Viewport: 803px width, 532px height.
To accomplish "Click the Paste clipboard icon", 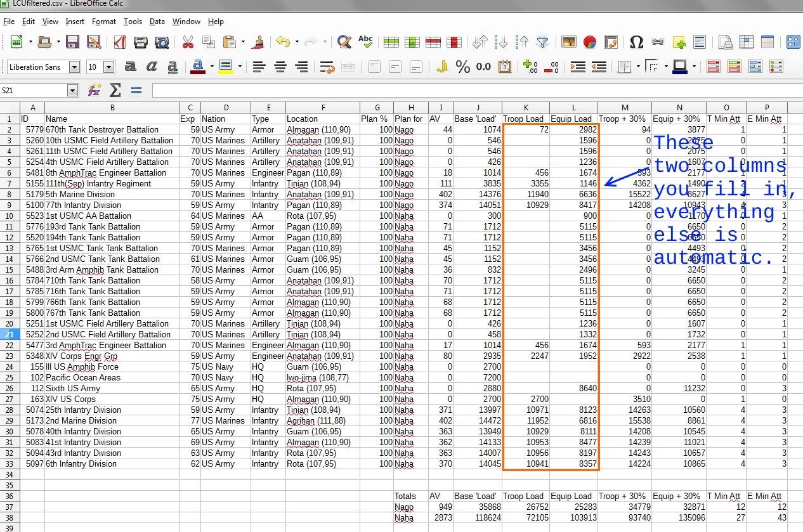I will coord(230,42).
